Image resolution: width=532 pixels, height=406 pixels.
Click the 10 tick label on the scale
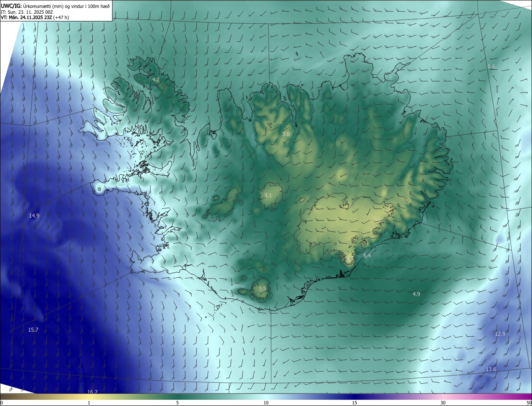tap(266, 403)
